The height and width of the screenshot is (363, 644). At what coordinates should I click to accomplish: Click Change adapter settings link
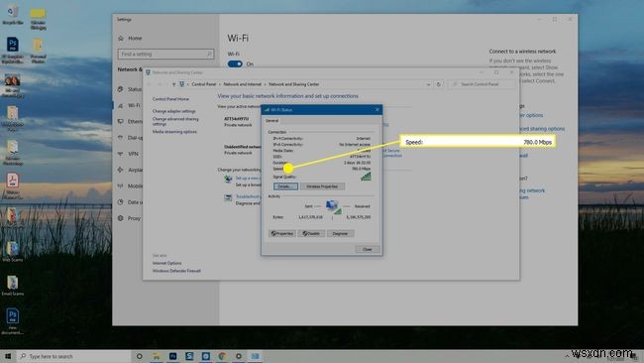pos(173,111)
